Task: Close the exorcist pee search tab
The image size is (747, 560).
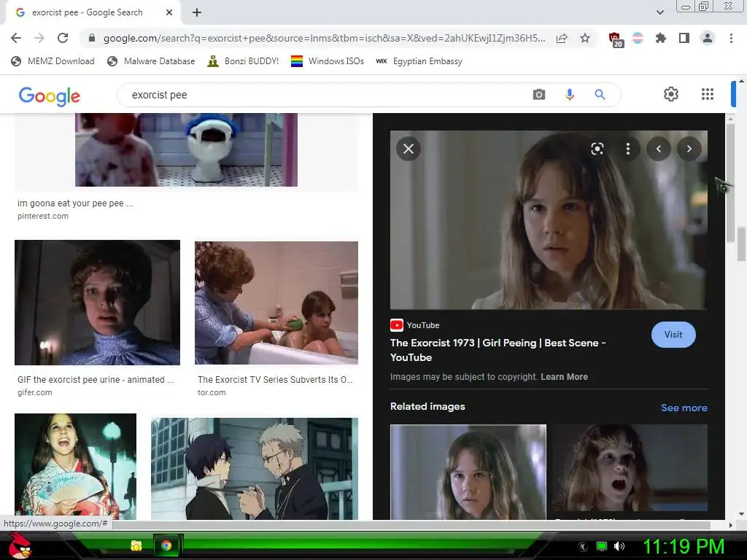Action: click(x=169, y=12)
